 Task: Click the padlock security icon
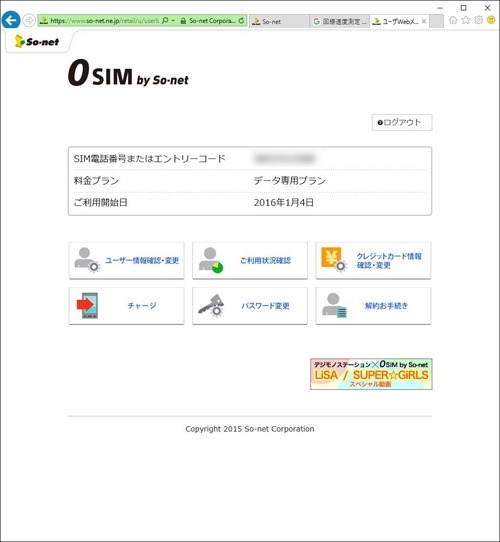[183, 21]
